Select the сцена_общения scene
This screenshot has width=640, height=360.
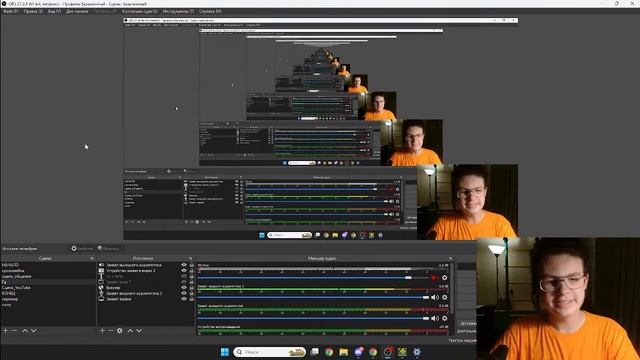[x=48, y=276]
